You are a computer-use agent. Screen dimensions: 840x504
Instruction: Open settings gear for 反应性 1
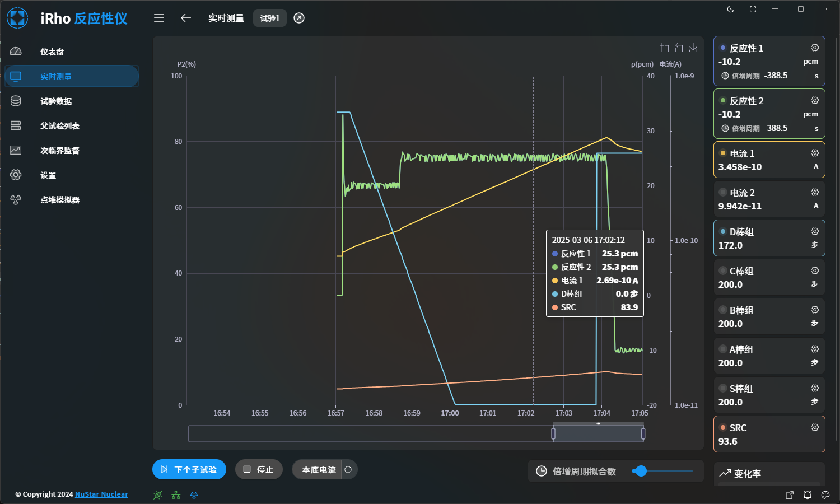coord(815,48)
